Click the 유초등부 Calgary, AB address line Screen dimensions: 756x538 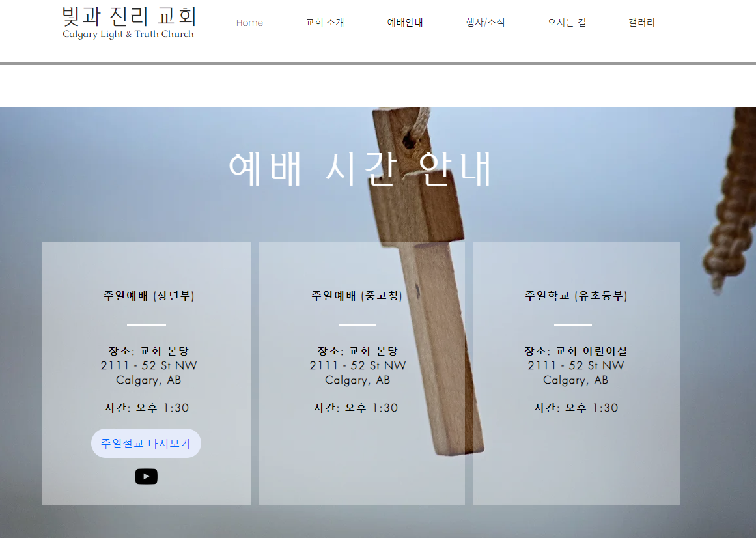[x=576, y=380]
